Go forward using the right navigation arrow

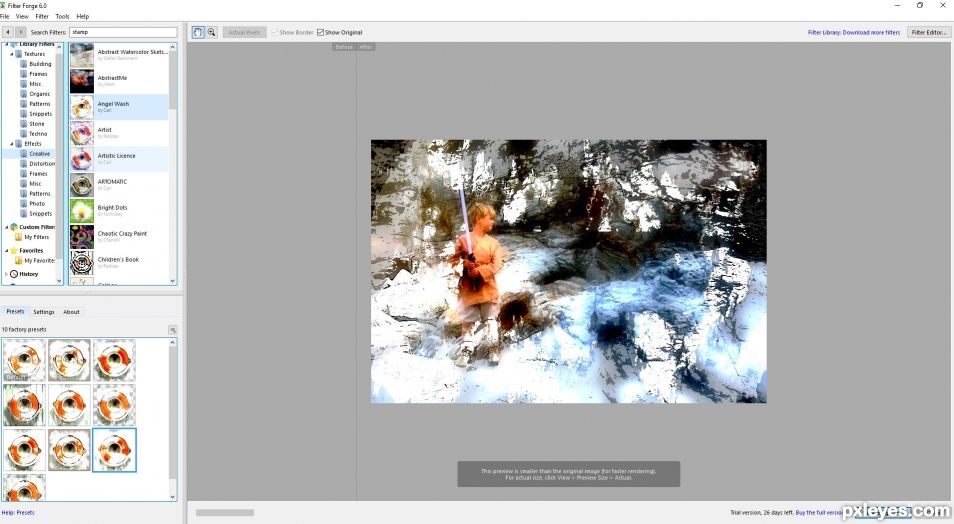coord(21,32)
